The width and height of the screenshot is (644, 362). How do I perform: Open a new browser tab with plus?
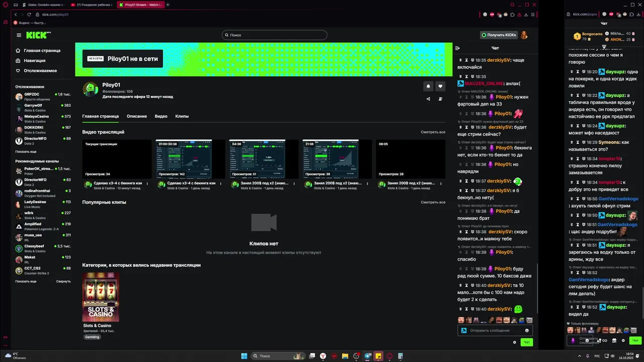click(168, 5)
